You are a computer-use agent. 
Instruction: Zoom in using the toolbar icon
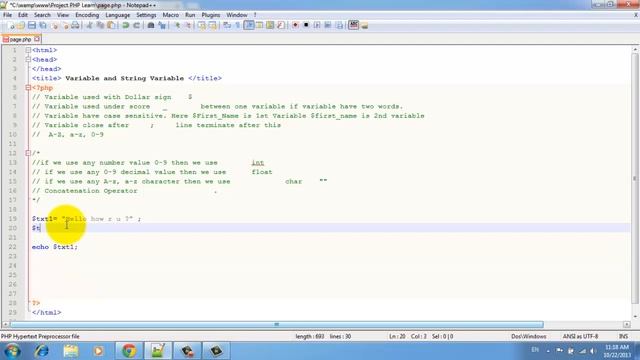177,25
